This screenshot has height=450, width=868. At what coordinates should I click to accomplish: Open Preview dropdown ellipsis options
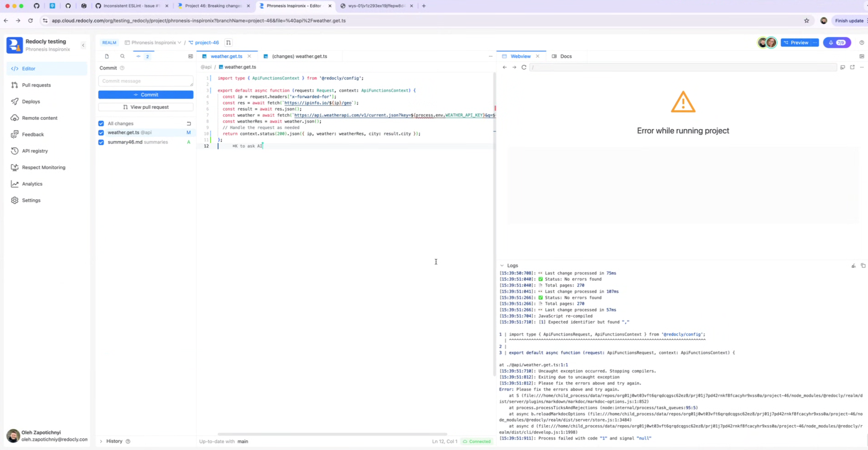point(815,42)
